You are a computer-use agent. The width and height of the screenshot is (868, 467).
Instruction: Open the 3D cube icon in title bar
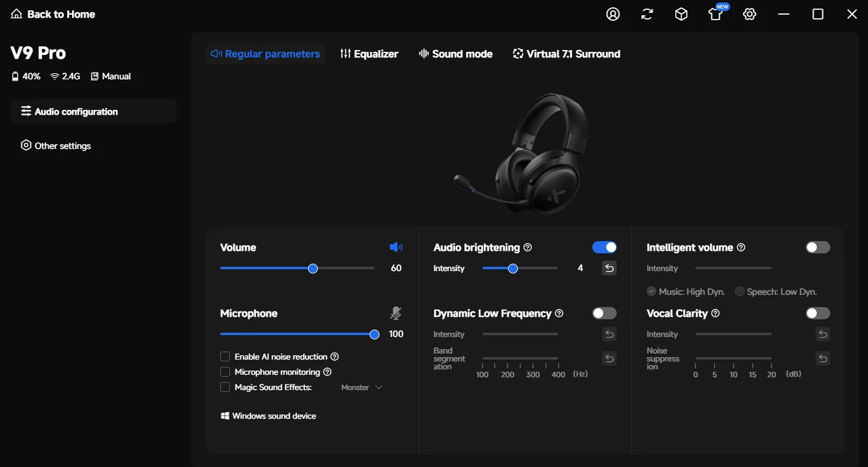681,14
